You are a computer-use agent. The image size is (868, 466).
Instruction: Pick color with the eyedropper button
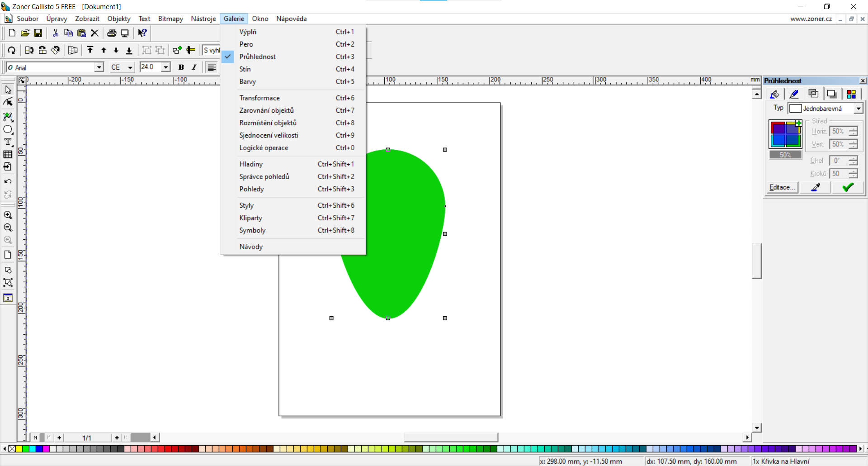pos(816,187)
